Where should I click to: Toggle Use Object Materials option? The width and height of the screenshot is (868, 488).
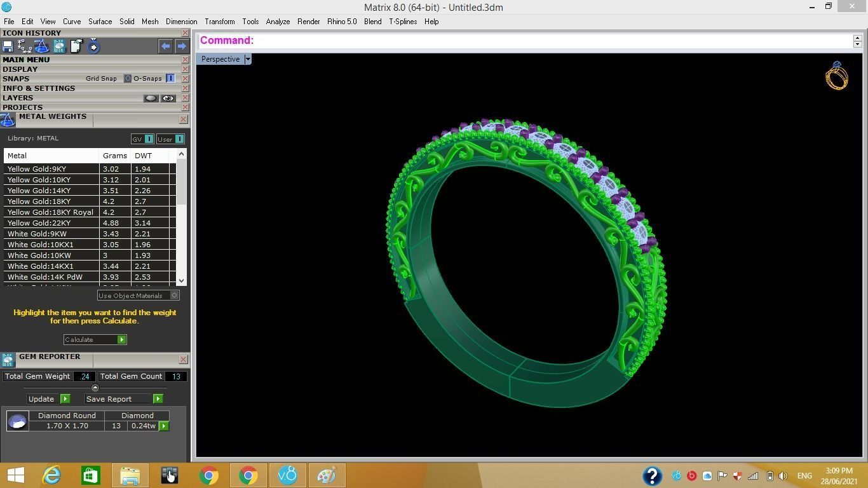coord(175,295)
